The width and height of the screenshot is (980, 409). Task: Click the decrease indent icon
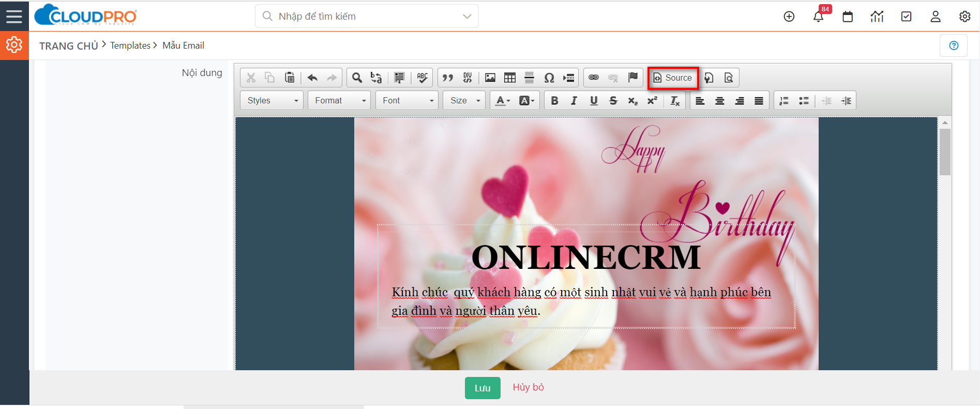(x=826, y=100)
